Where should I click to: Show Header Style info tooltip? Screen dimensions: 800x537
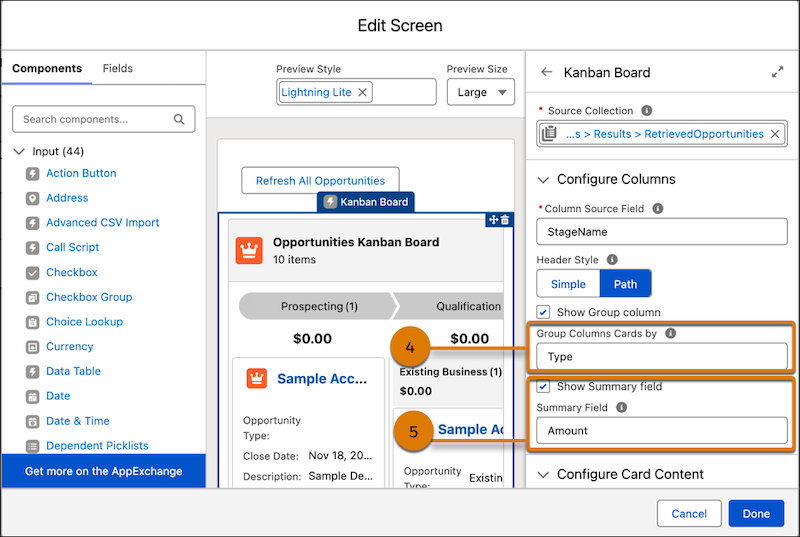pos(612,260)
